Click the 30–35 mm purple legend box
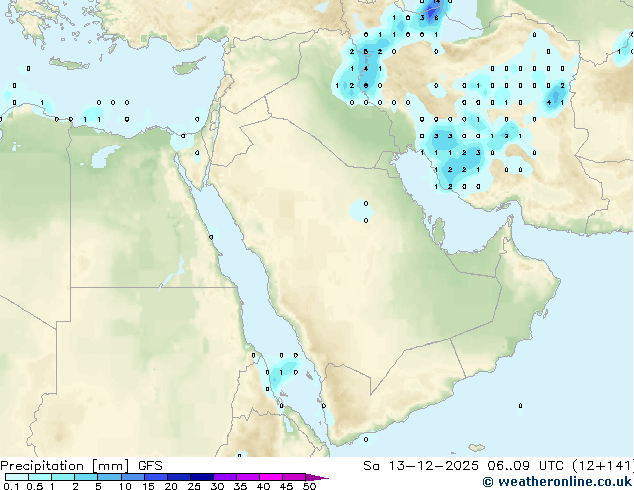Screen dimensions: 634x490 [224, 477]
